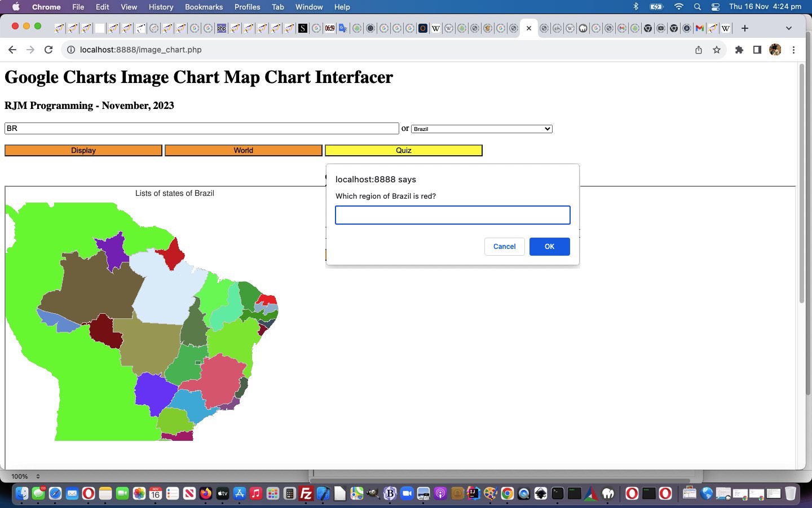Click the orange Display button
Image resolution: width=812 pixels, height=508 pixels.
(83, 150)
